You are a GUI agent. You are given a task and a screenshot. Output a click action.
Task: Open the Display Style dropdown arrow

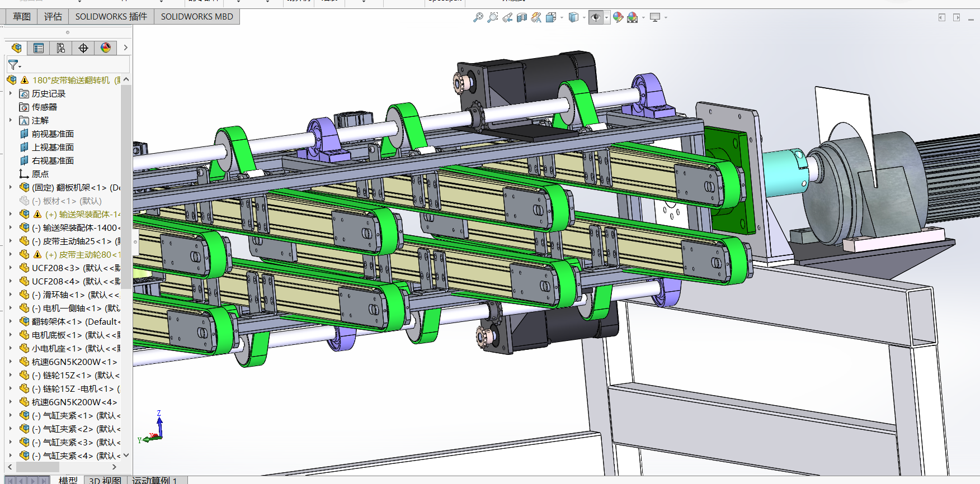tap(584, 17)
